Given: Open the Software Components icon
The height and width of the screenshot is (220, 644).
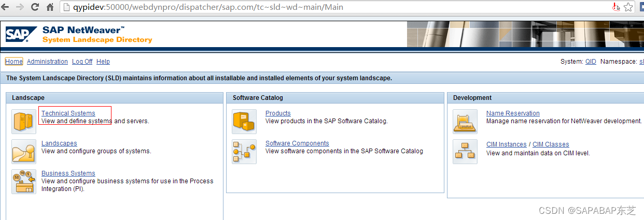Looking at the screenshot, I should pos(244,152).
